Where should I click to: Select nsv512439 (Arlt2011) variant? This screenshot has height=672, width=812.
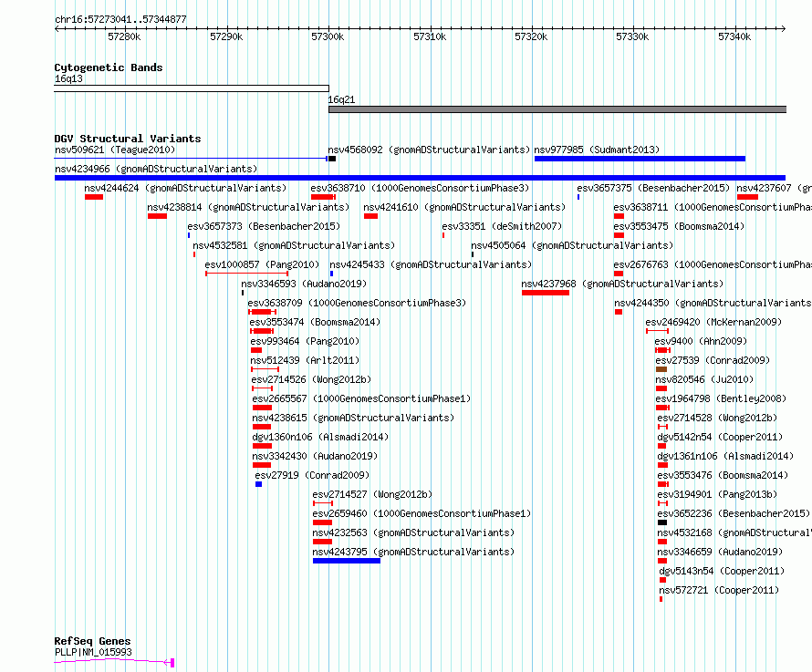(x=305, y=360)
